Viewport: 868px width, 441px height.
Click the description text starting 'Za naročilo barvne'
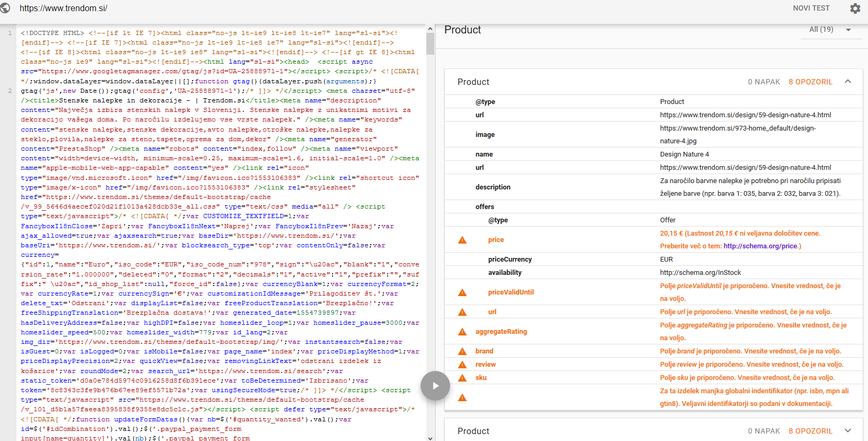pos(750,187)
